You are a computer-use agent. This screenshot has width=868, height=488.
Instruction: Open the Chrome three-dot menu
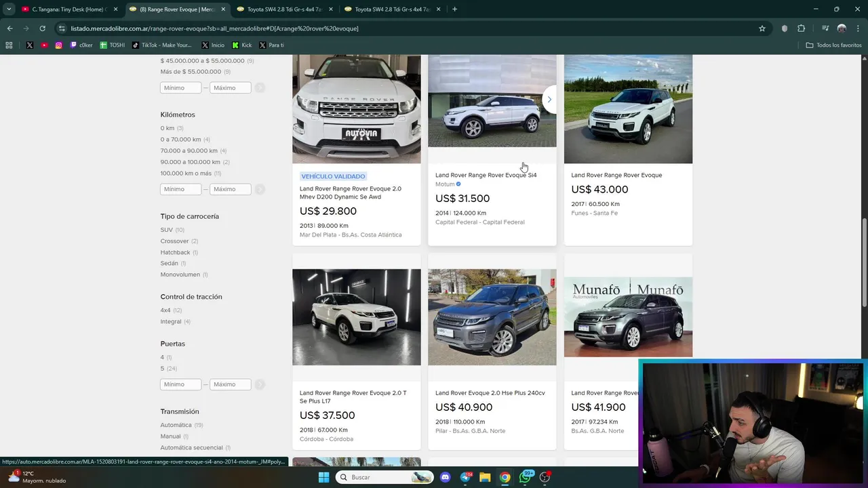click(x=858, y=28)
